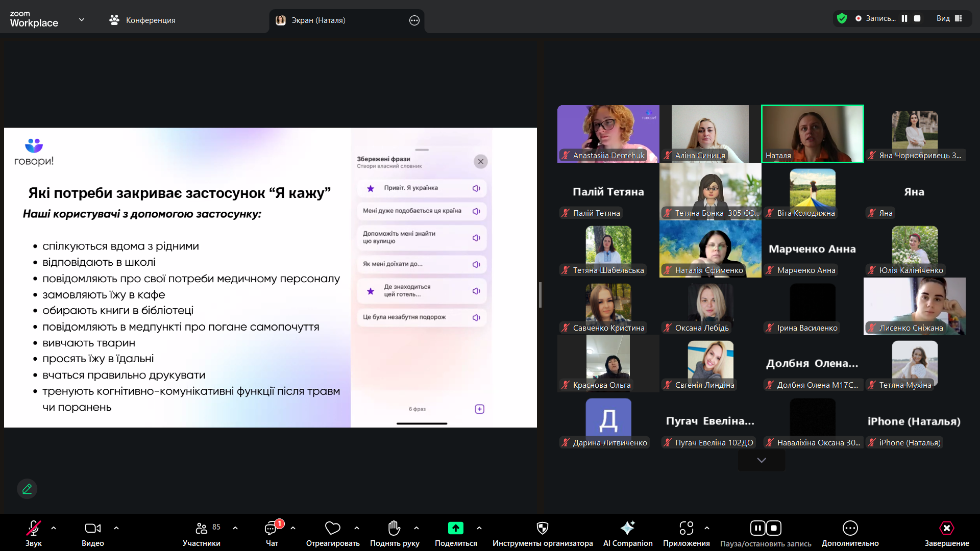Show more participants with gallery down chevron

(762, 460)
